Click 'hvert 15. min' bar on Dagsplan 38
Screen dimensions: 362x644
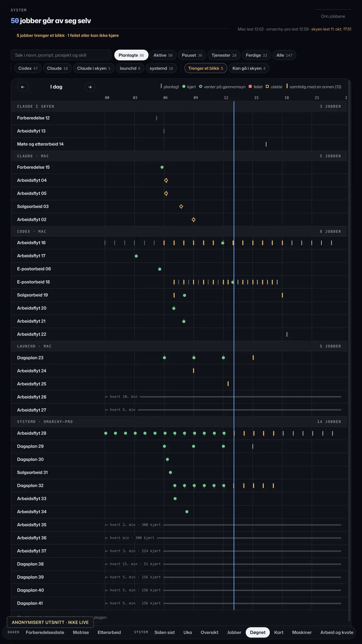coord(223,564)
